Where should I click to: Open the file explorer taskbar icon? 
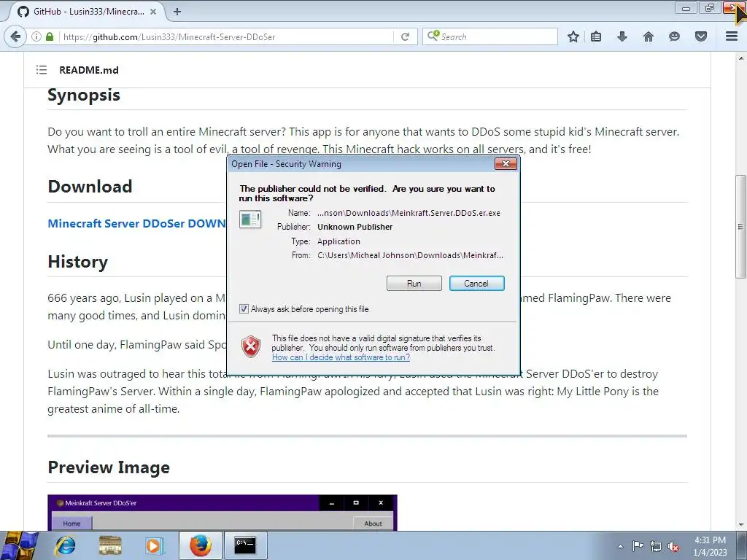tap(110, 545)
